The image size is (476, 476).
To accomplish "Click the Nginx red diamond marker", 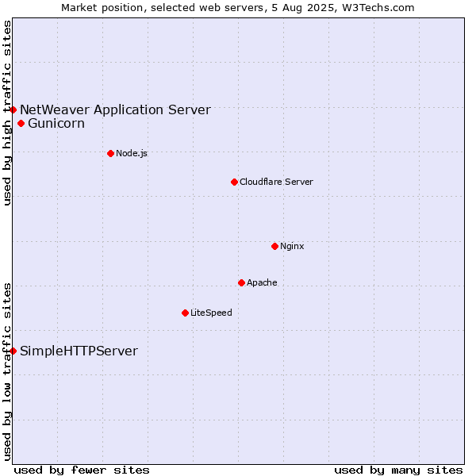I will [x=275, y=247].
